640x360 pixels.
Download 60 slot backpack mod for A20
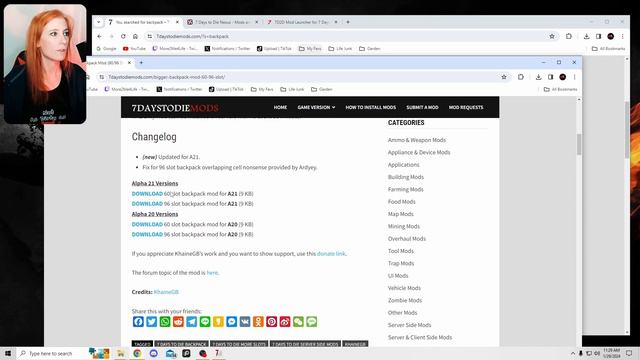tap(147, 224)
